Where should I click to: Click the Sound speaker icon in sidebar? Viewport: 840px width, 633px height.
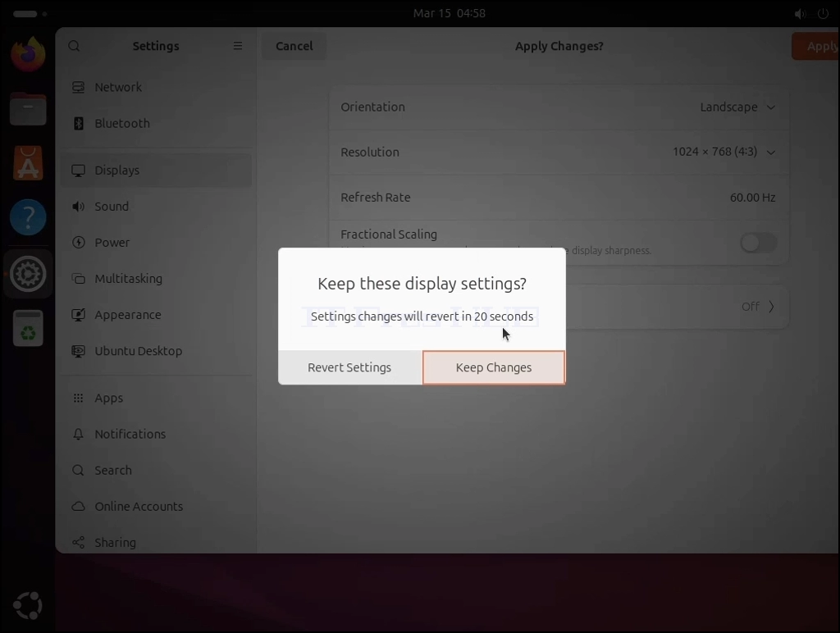(x=78, y=206)
